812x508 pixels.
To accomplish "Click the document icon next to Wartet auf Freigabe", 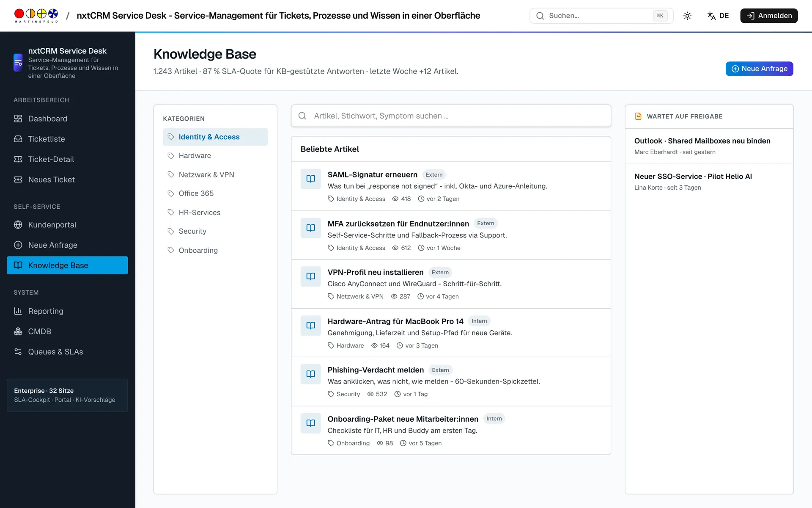I will click(x=638, y=116).
